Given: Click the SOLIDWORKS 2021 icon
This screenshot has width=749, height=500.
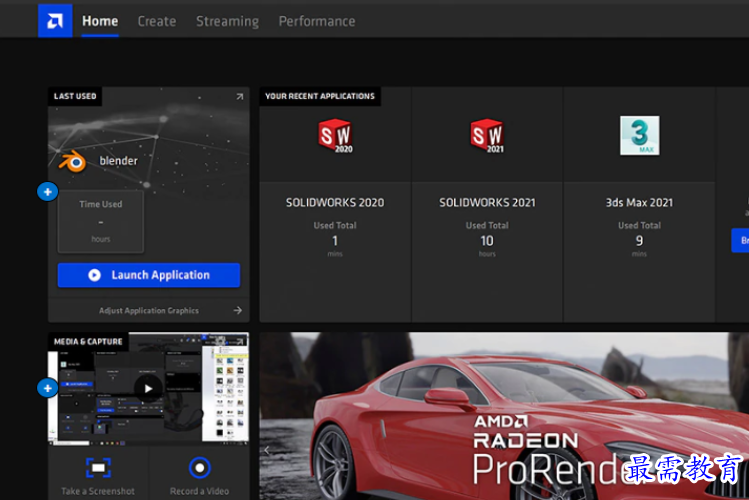Looking at the screenshot, I should 487,136.
